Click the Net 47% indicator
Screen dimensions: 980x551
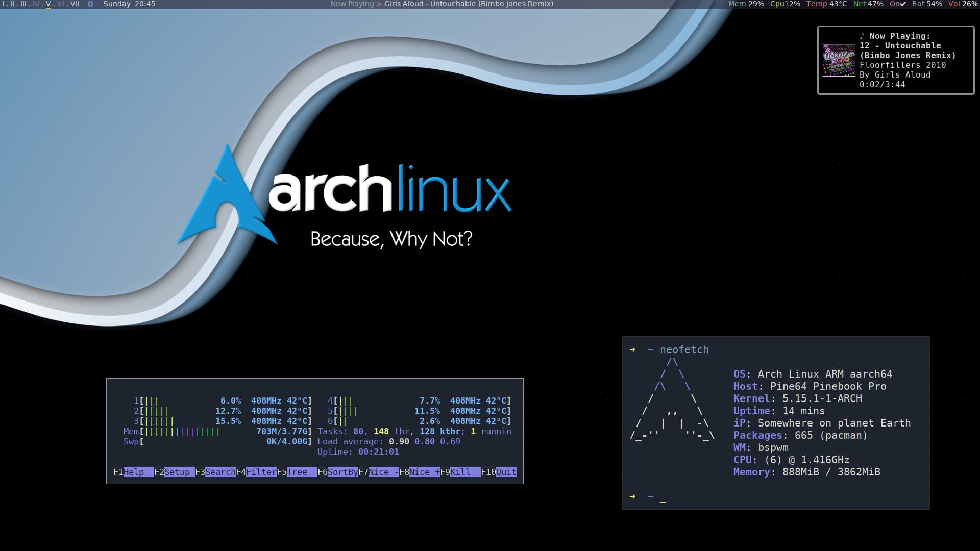[x=868, y=4]
